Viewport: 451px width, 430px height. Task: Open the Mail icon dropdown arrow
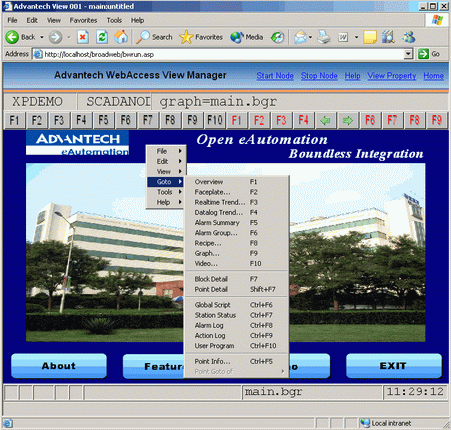pyautogui.click(x=310, y=37)
